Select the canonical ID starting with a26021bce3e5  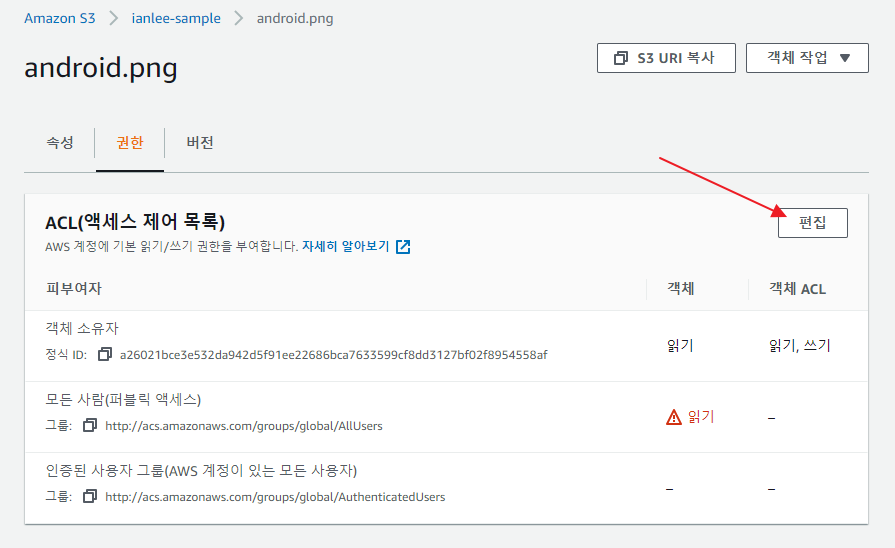point(333,355)
